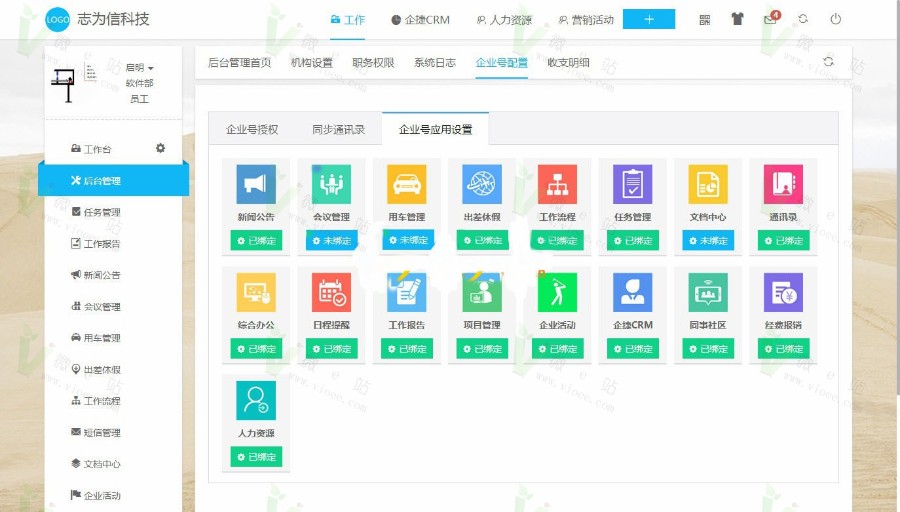Open 短信管理 in the sidebar
Viewport: 900px width, 512px height.
point(96,432)
